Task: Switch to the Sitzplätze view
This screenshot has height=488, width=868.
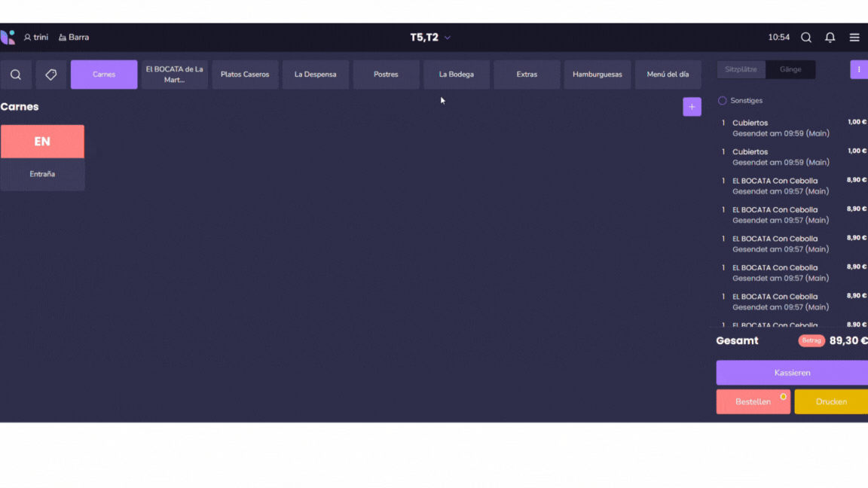Action: pyautogui.click(x=741, y=69)
